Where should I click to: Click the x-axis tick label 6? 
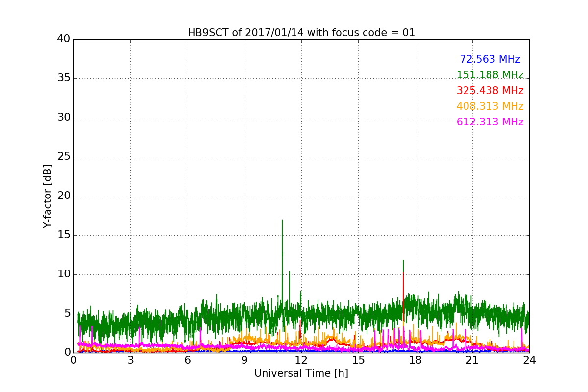tap(188, 360)
